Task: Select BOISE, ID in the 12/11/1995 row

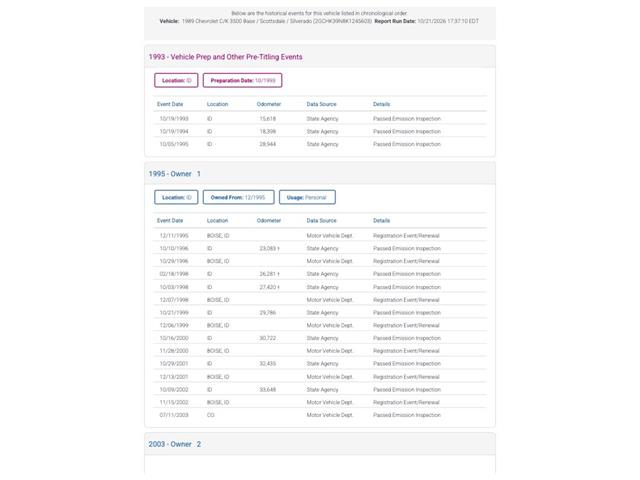Action: coord(218,236)
